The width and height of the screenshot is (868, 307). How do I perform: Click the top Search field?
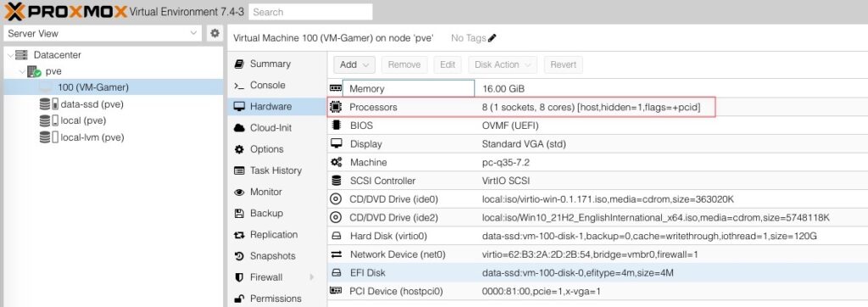pos(310,12)
